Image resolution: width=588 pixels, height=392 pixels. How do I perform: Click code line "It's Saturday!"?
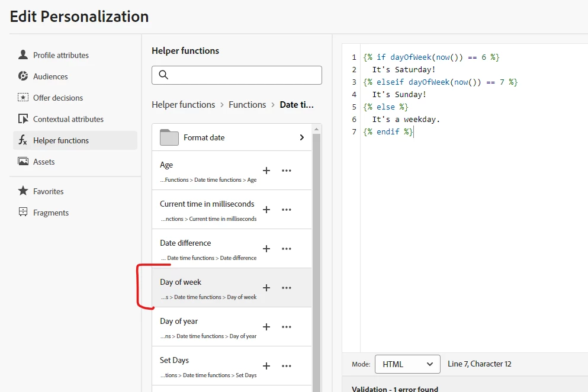point(403,70)
